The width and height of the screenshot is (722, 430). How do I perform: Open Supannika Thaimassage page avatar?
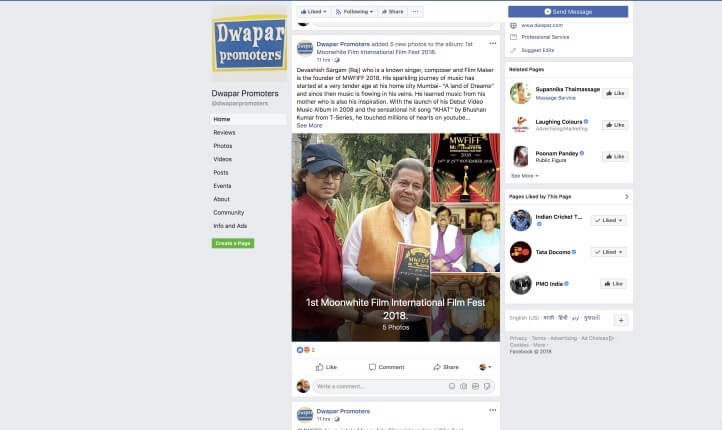coord(520,93)
